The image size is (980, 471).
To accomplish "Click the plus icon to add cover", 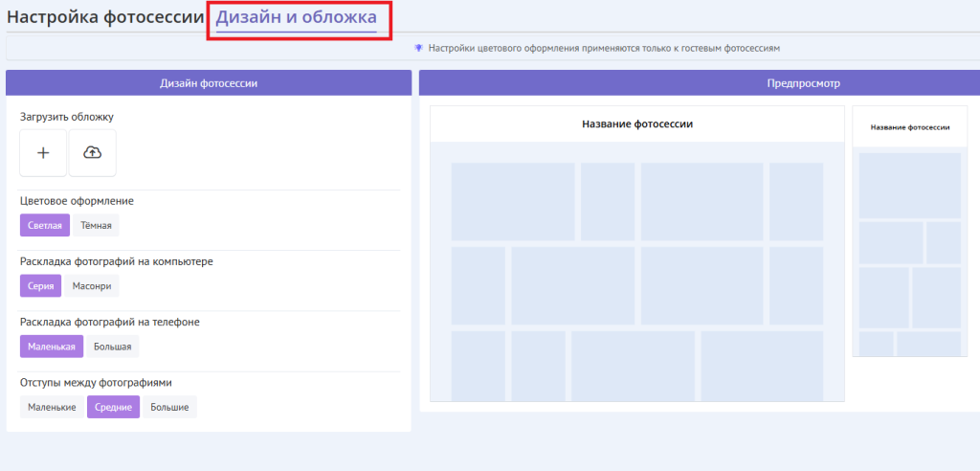I will coord(43,153).
